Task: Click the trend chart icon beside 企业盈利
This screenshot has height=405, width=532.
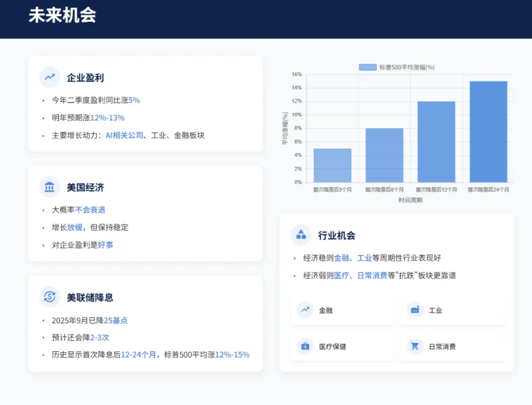Action: pos(49,78)
